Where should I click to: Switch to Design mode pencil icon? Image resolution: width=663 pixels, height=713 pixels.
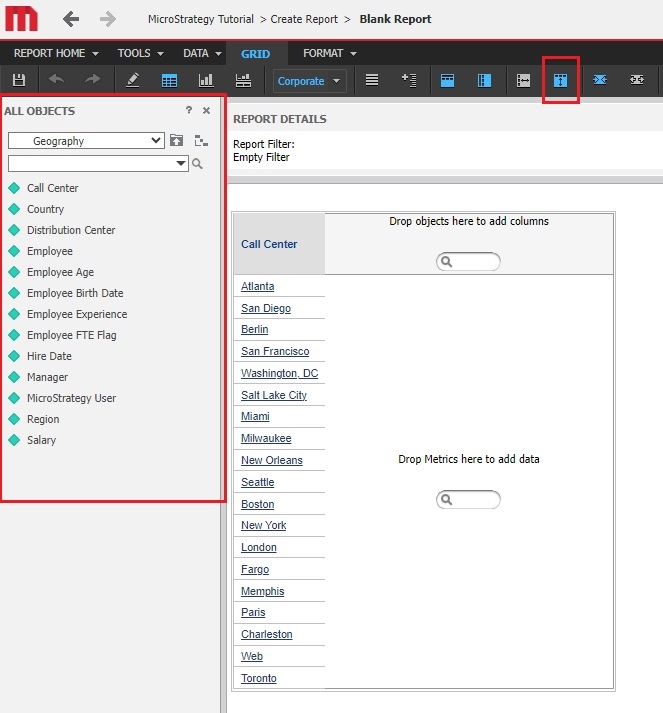tap(132, 81)
